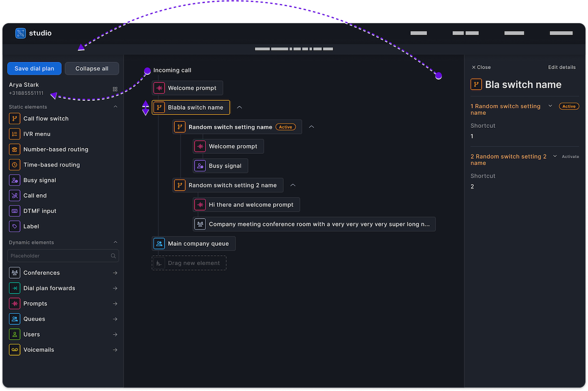Activate Random switch setting 2 in right panel
This screenshot has width=588, height=391.
(570, 156)
